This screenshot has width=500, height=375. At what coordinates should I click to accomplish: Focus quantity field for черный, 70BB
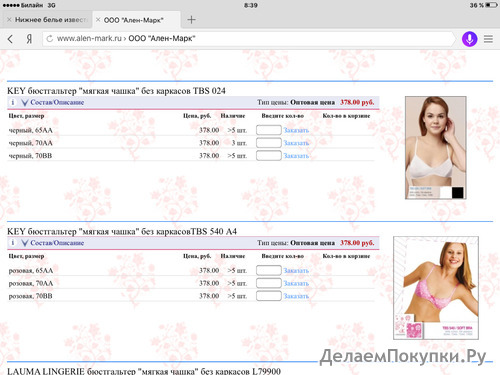click(x=269, y=155)
